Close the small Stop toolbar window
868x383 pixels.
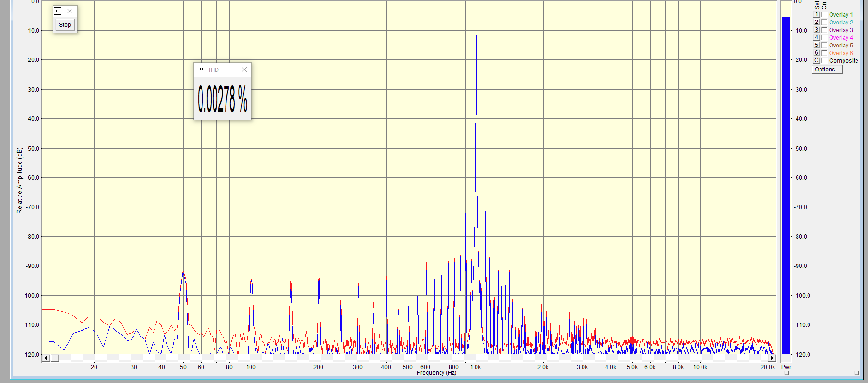click(70, 11)
